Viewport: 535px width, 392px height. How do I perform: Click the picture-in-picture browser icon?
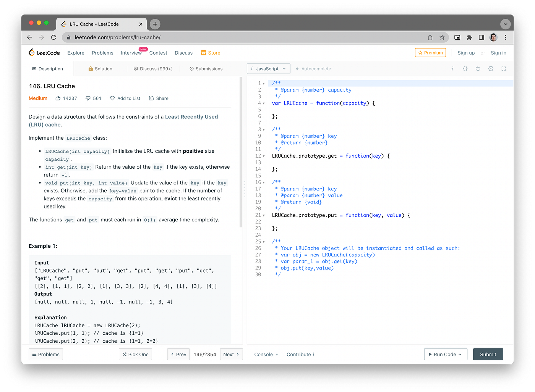pos(457,37)
